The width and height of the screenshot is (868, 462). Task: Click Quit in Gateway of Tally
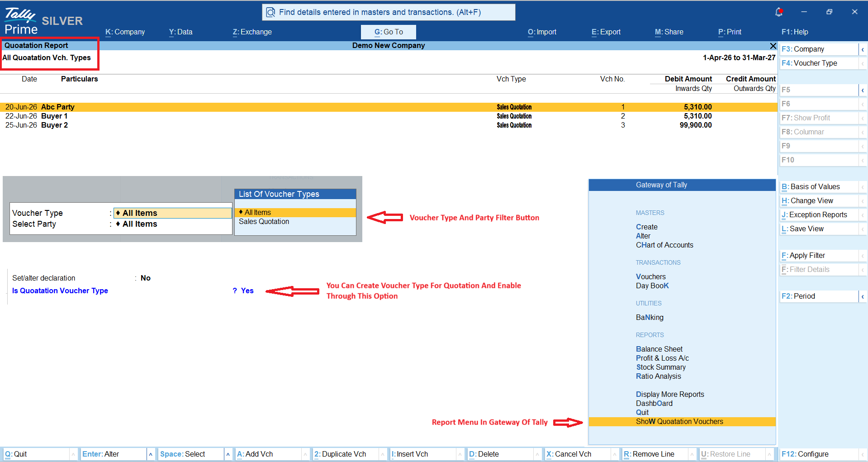(x=642, y=413)
